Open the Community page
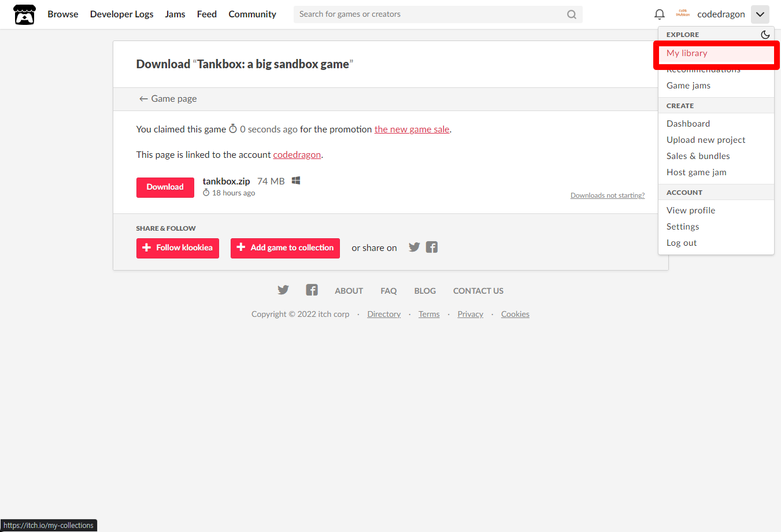 [253, 14]
